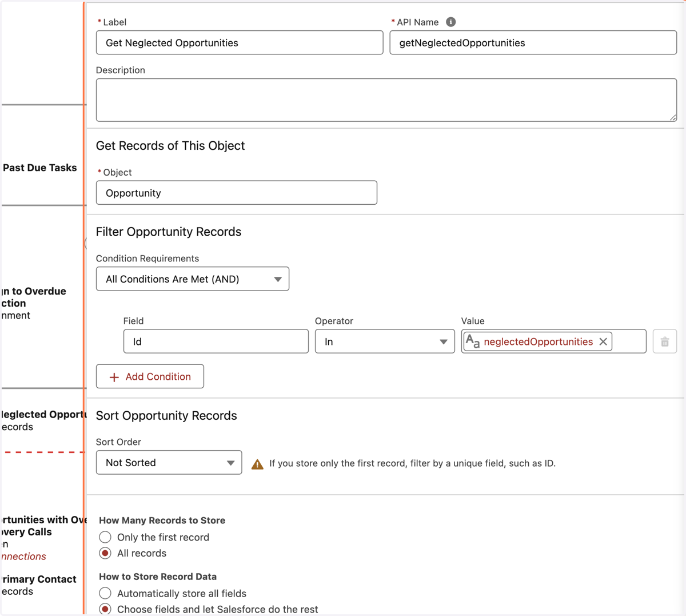Edit the Label field
The height and width of the screenshot is (616, 686).
[x=240, y=43]
